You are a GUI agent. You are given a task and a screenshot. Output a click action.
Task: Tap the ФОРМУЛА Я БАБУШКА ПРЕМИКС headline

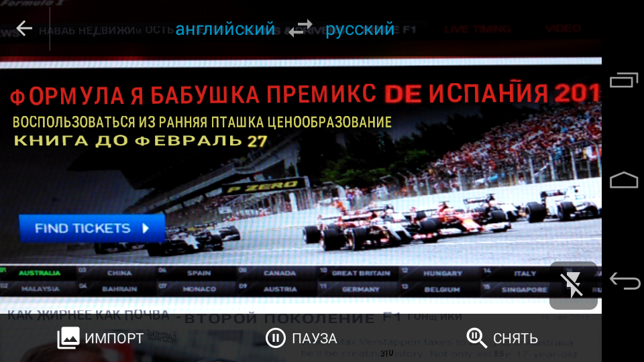193,95
